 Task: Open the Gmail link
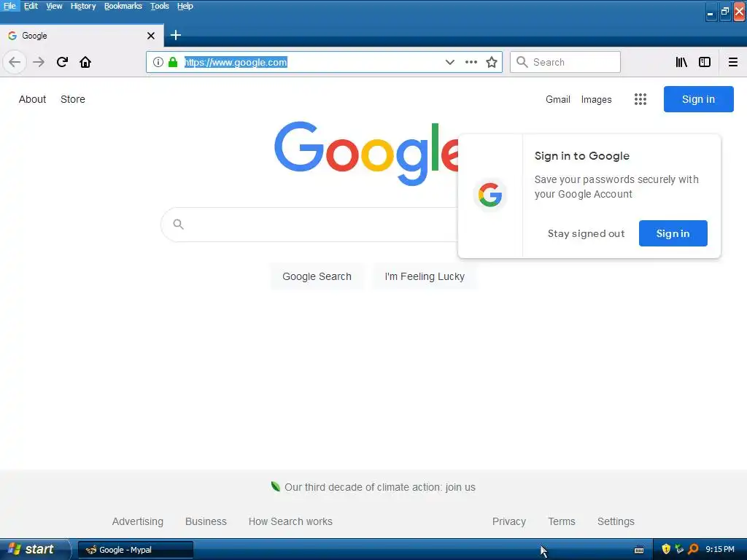[x=558, y=99]
